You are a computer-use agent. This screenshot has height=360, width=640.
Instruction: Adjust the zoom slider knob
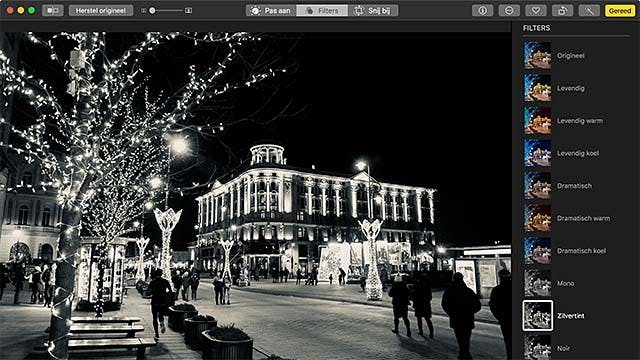point(152,11)
